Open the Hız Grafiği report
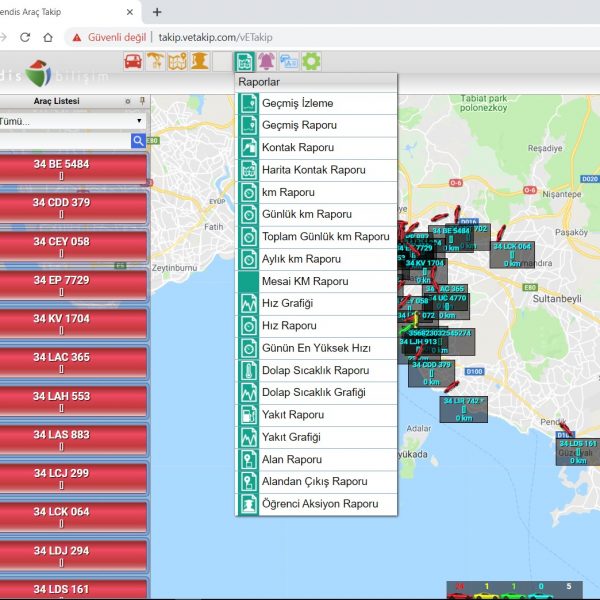Image resolution: width=600 pixels, height=600 pixels. [317, 304]
